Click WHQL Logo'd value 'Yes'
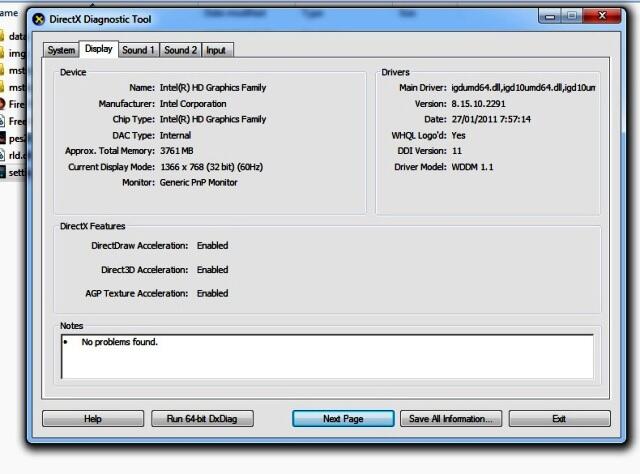This screenshot has width=640, height=474. tap(458, 135)
